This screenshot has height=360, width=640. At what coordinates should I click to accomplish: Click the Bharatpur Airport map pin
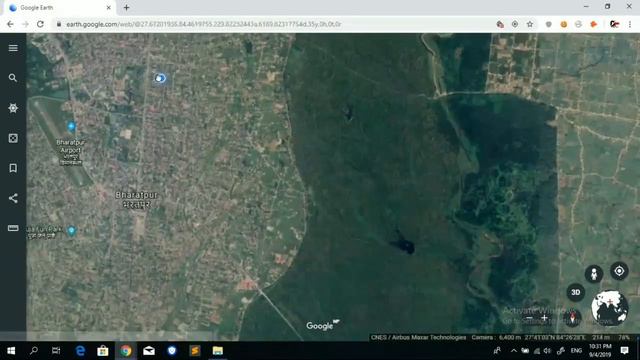pyautogui.click(x=71, y=127)
